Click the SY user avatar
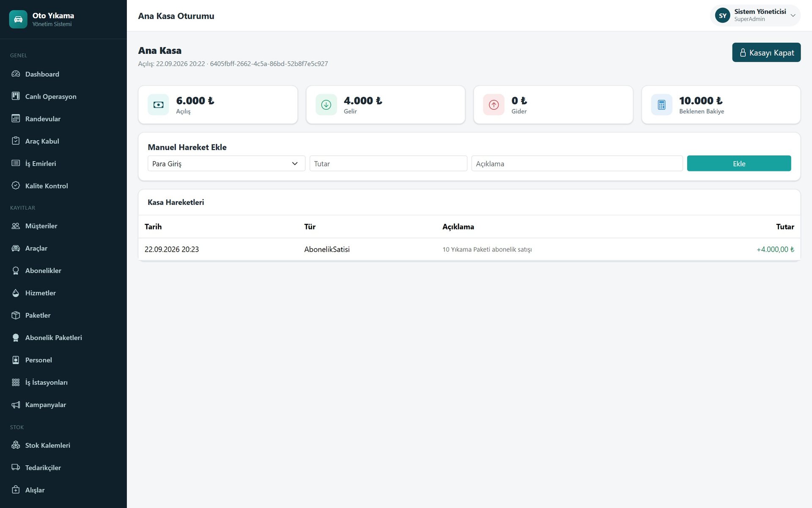 pyautogui.click(x=722, y=15)
